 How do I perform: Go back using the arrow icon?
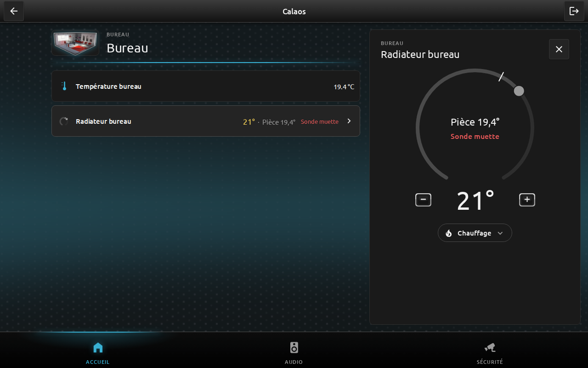(14, 11)
